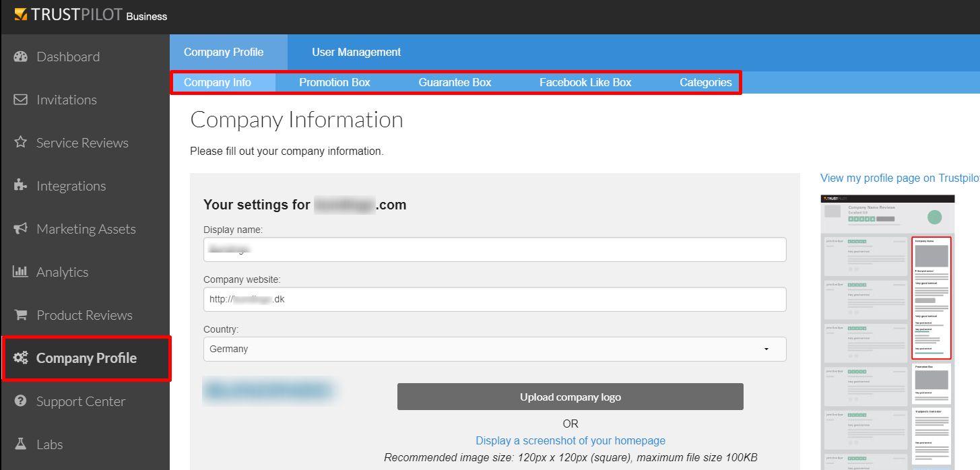Click the Marketing Assets megaphone icon
The height and width of the screenshot is (470, 980).
(21, 229)
